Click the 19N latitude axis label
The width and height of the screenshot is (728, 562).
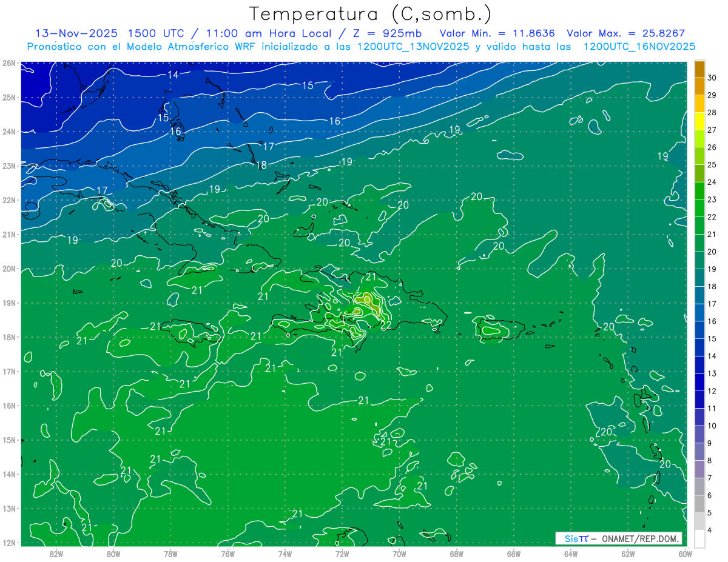tap(9, 303)
